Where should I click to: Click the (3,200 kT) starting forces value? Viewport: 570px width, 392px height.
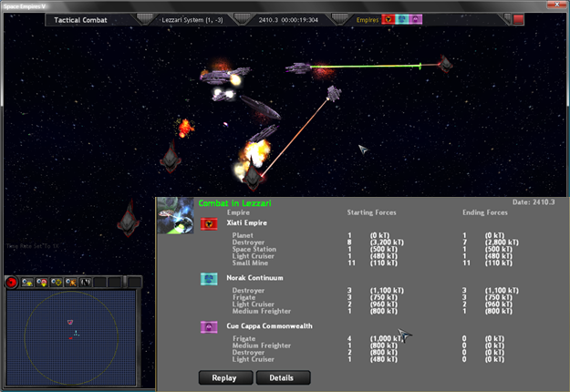[387, 242]
